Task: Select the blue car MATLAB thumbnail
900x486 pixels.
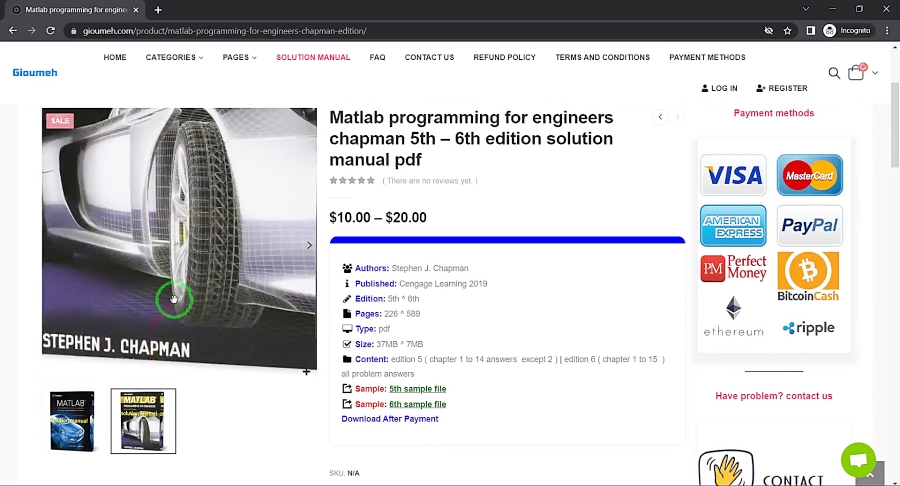Action: click(x=72, y=421)
